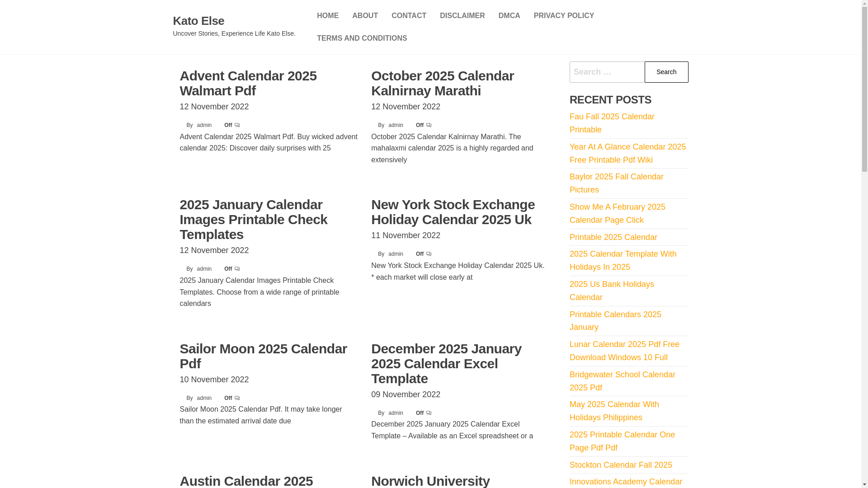Click comment icon under Sailor Moon 2025 post

[237, 398]
